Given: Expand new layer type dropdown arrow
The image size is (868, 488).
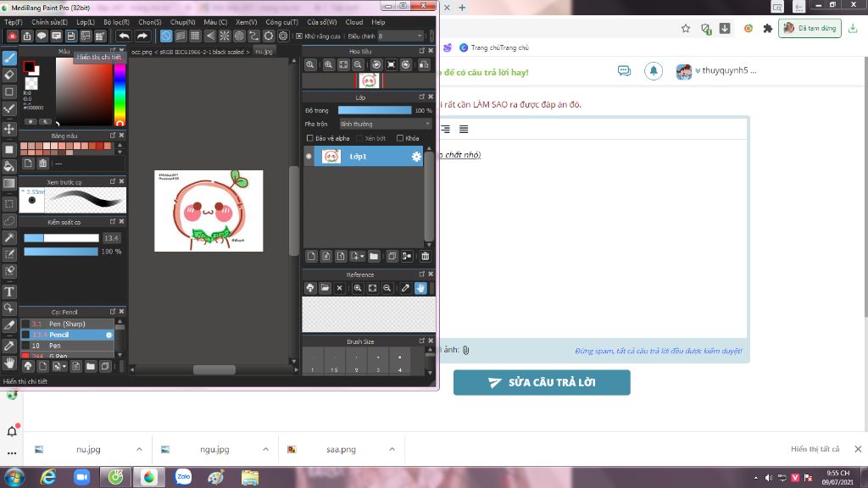Looking at the screenshot, I should (x=362, y=256).
